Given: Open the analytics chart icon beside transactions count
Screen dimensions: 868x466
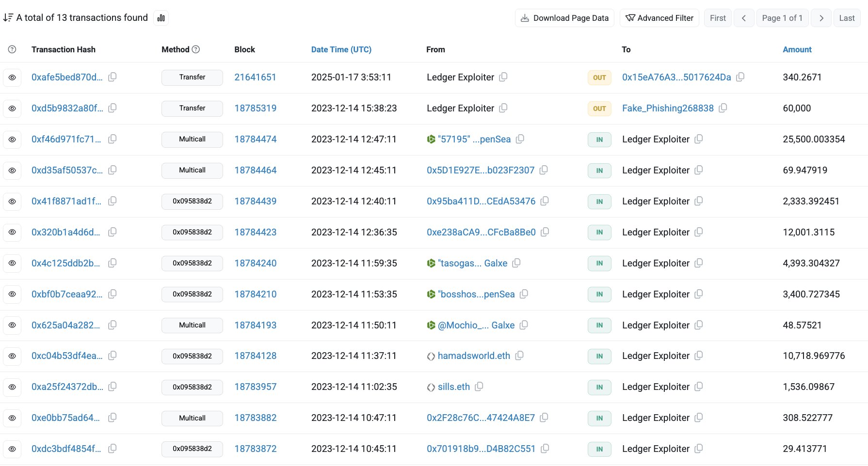Looking at the screenshot, I should coord(161,18).
